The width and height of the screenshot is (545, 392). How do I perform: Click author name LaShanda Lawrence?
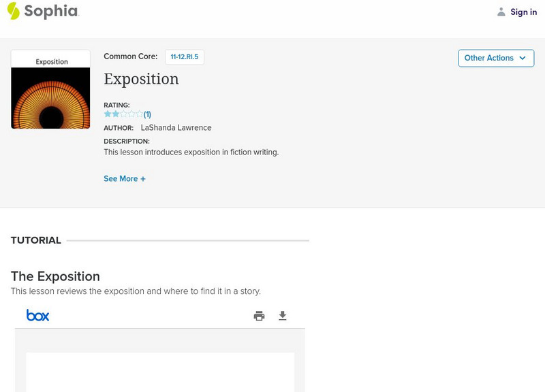176,128
